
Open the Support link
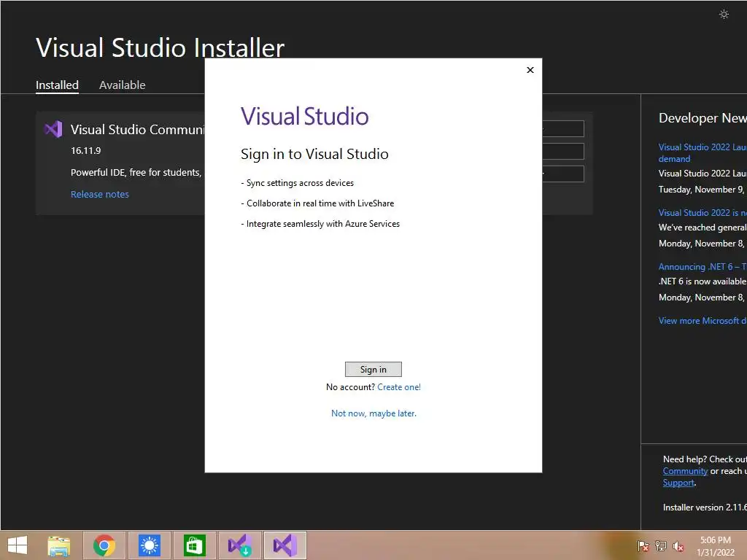[678, 483]
